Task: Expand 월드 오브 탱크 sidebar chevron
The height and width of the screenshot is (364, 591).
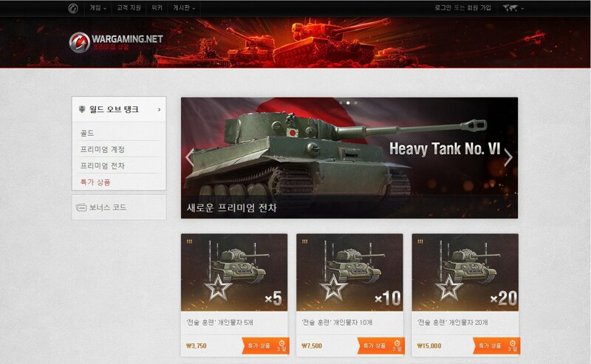Action: (160, 109)
